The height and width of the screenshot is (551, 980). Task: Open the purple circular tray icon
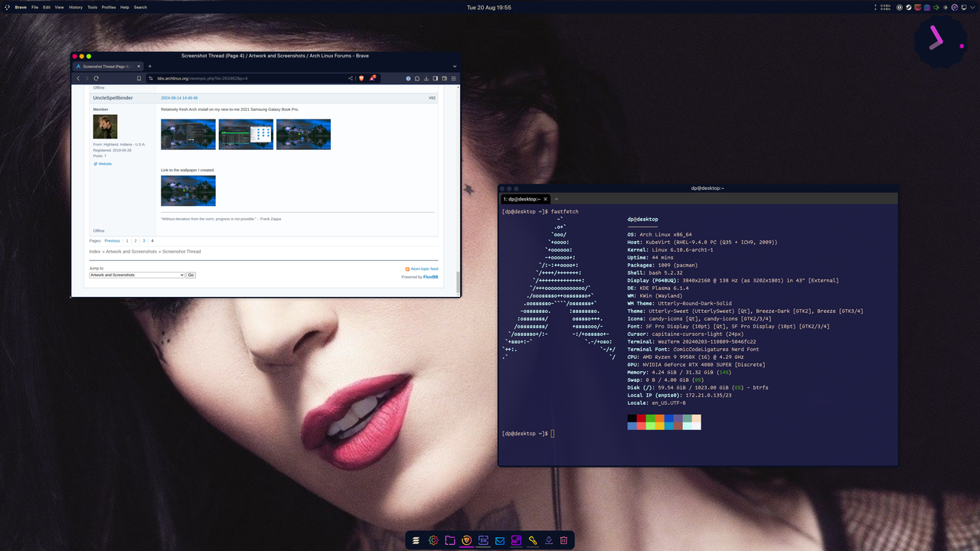955,8
